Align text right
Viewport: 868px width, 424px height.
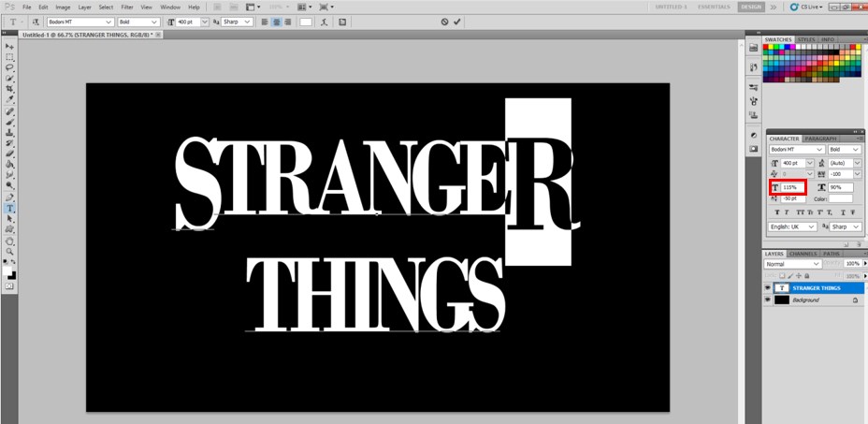[288, 22]
